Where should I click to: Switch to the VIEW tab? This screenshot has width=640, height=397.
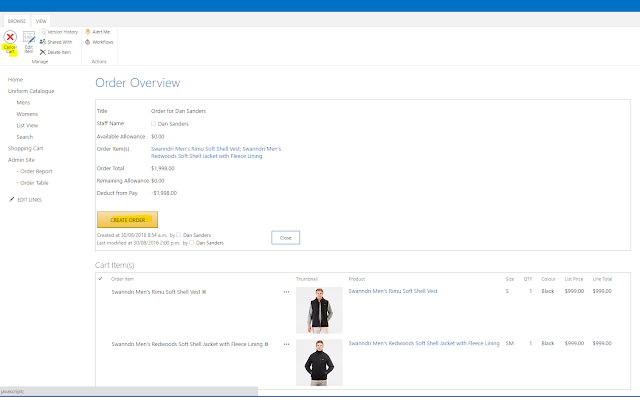point(41,21)
